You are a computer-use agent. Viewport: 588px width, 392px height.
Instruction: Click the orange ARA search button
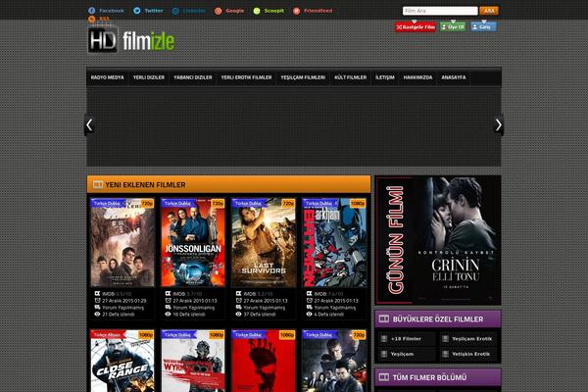[489, 11]
